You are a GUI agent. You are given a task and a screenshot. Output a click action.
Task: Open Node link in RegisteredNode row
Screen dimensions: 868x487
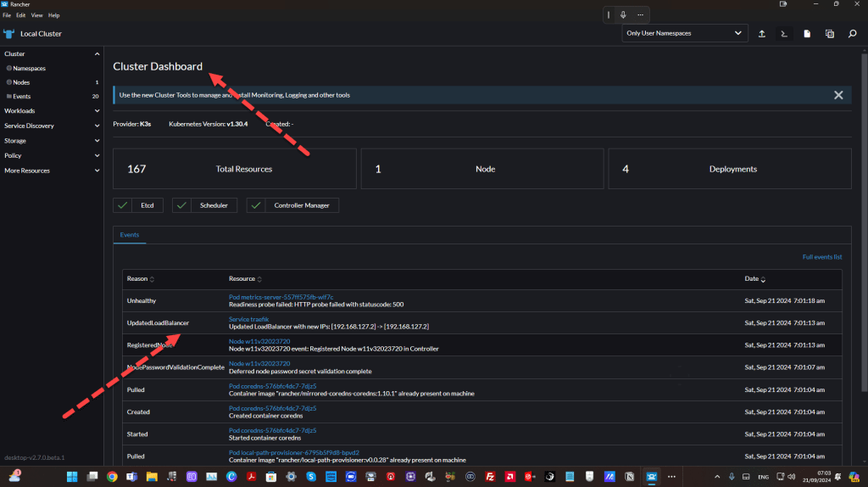pyautogui.click(x=259, y=341)
